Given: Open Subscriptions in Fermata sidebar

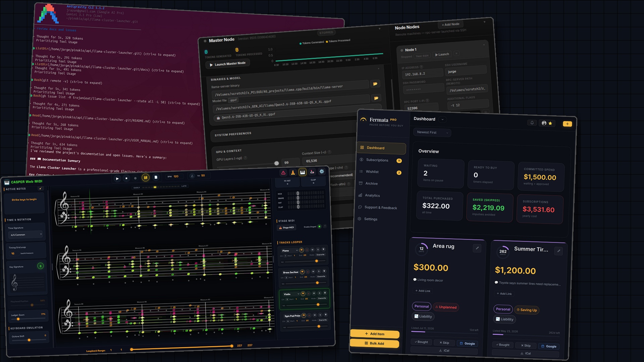Looking at the screenshot, I should coord(381,160).
